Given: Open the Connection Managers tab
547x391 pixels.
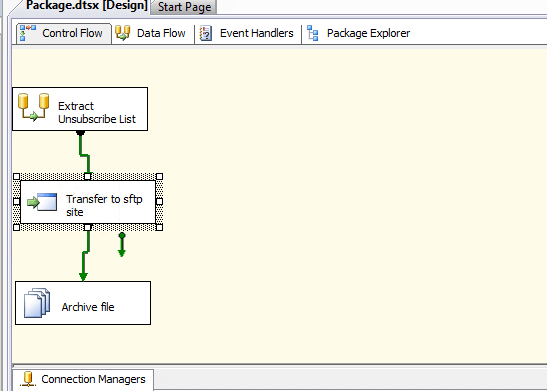Looking at the screenshot, I should point(83,379).
